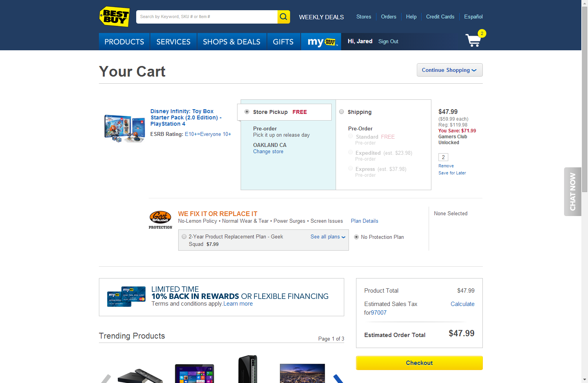Screen dimensions: 588x383
Task: Open the shopping cart icon
Action: pos(474,40)
